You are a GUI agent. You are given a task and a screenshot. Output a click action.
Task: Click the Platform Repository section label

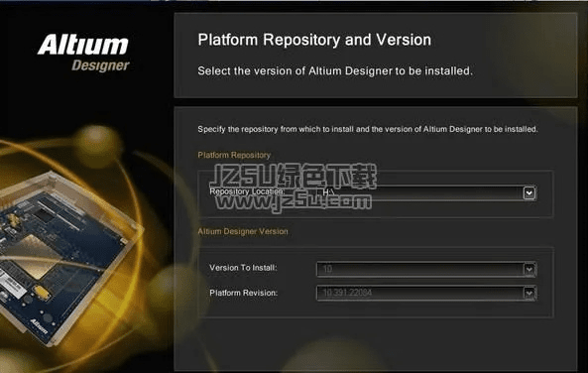point(234,155)
